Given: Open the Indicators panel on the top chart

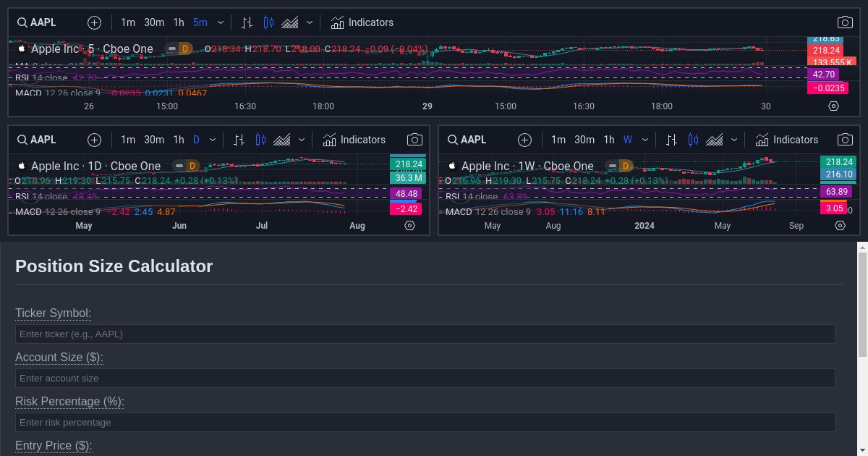Looking at the screenshot, I should 362,22.
